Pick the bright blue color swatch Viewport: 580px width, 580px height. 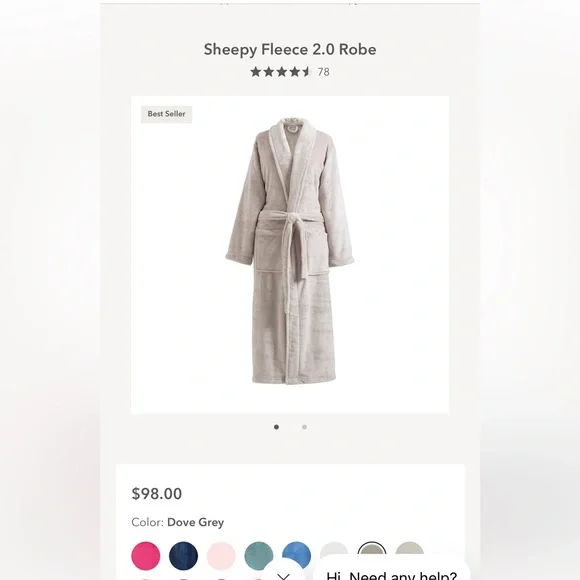tap(297, 555)
